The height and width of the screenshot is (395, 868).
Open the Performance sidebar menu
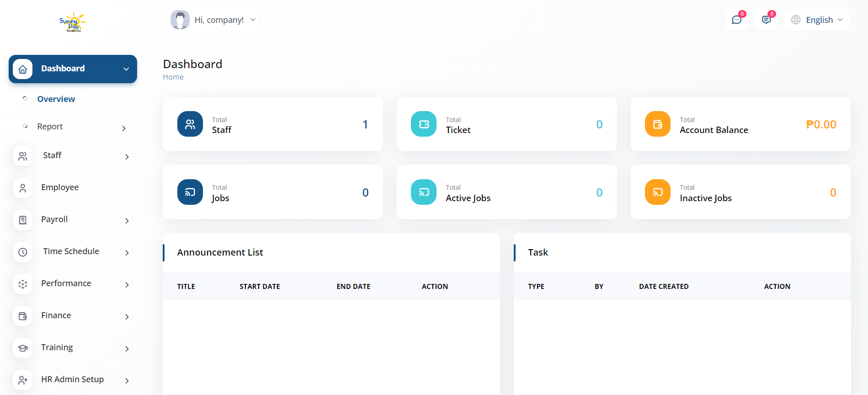66,283
